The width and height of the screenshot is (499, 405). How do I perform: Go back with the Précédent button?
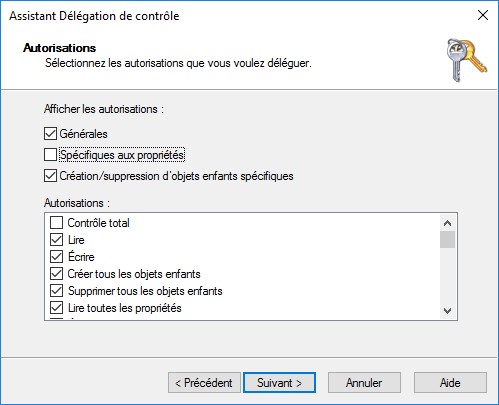click(204, 383)
